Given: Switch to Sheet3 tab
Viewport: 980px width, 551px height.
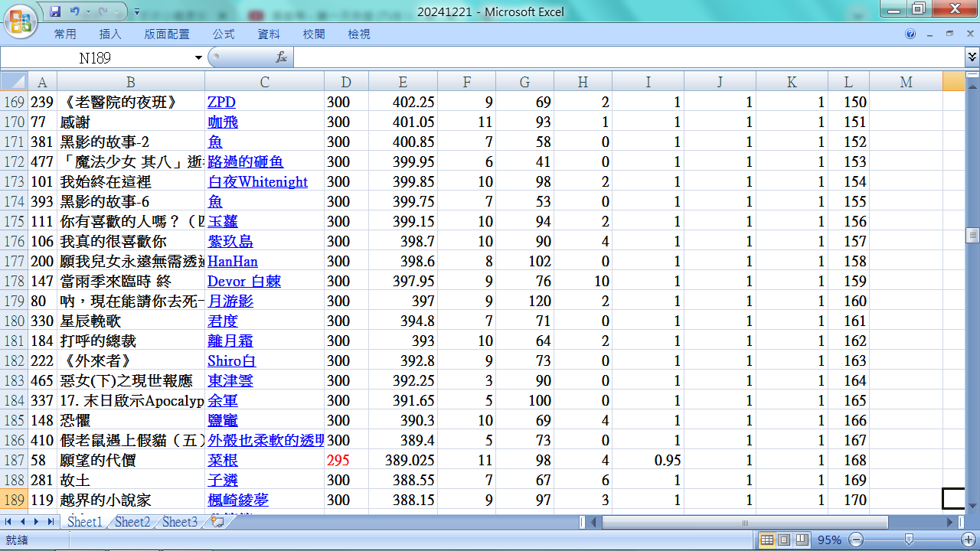Looking at the screenshot, I should point(180,522).
